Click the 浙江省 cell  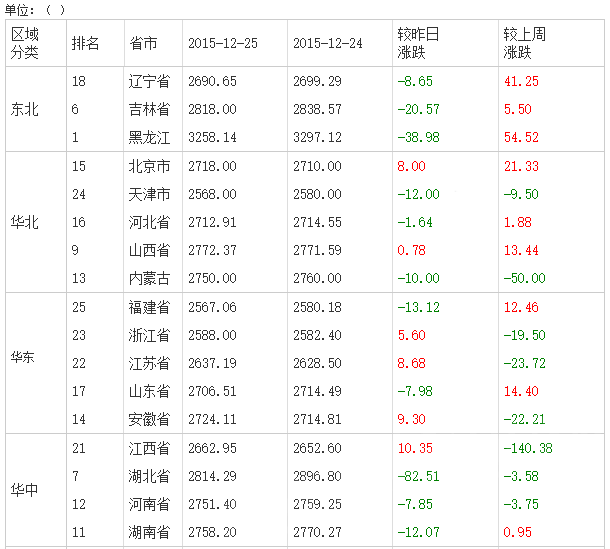click(x=149, y=335)
